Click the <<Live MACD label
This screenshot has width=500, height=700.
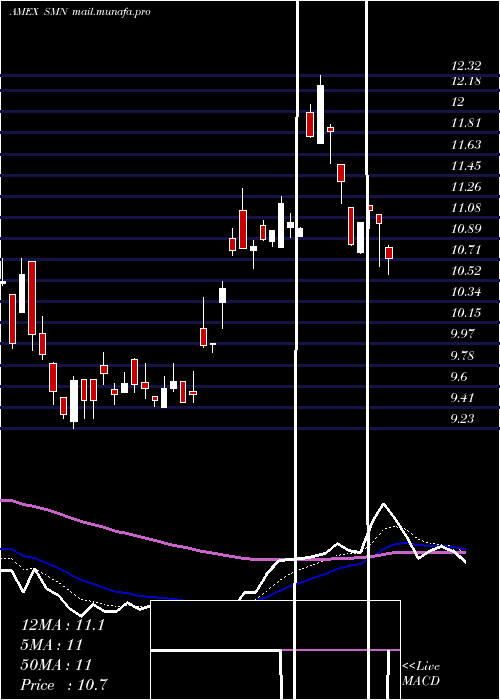coord(421,673)
